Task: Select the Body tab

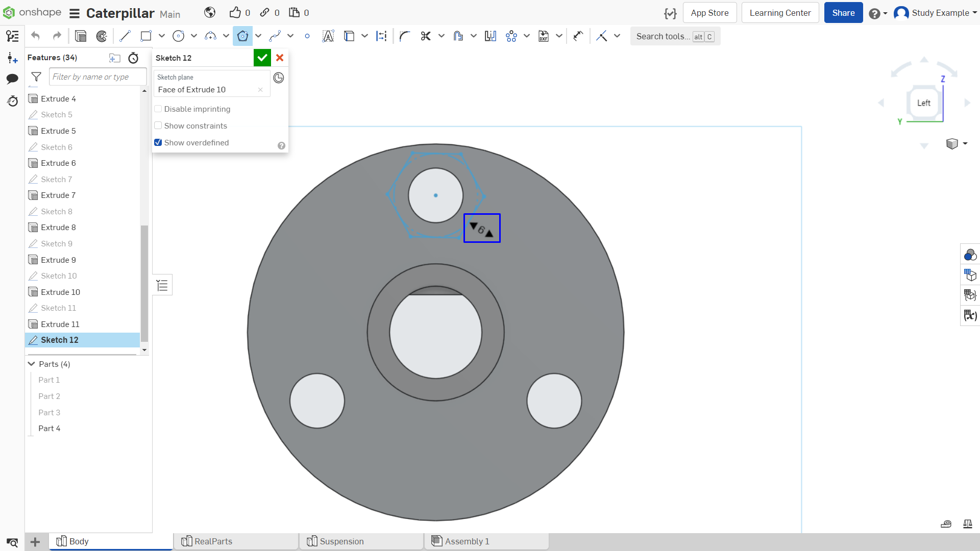Action: (111, 541)
